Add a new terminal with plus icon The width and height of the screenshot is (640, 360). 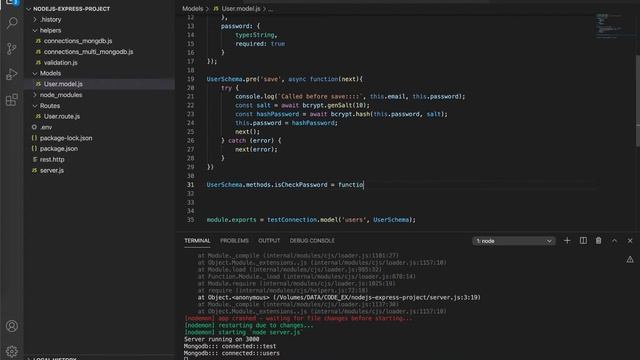coord(567,241)
